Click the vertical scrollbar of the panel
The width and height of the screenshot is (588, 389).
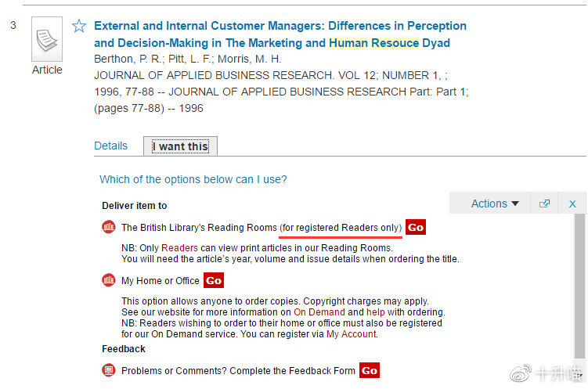(579, 286)
